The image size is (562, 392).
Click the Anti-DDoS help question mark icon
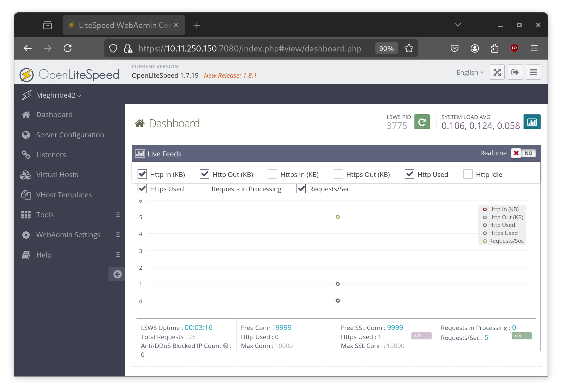tap(226, 346)
